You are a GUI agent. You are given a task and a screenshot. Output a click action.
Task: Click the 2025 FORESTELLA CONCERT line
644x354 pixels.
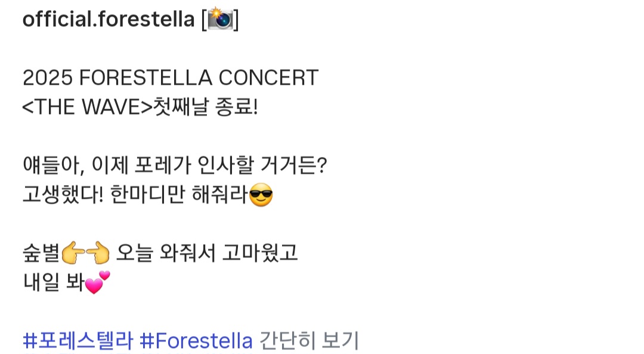tap(171, 78)
